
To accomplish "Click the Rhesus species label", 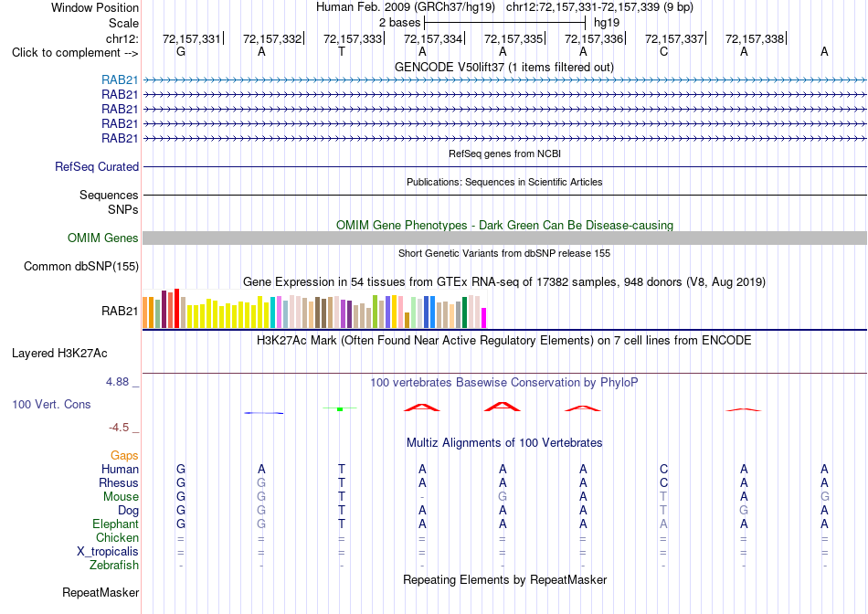I will pyautogui.click(x=119, y=482).
